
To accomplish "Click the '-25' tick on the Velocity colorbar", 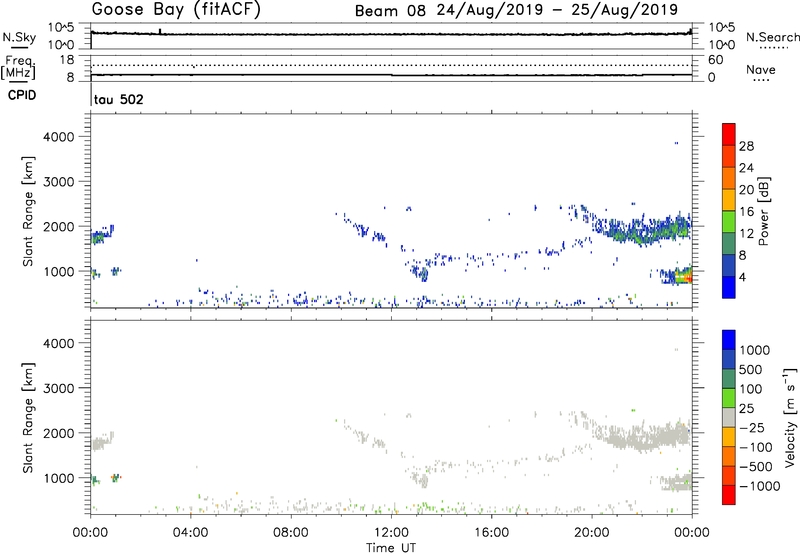I will 752,428.
